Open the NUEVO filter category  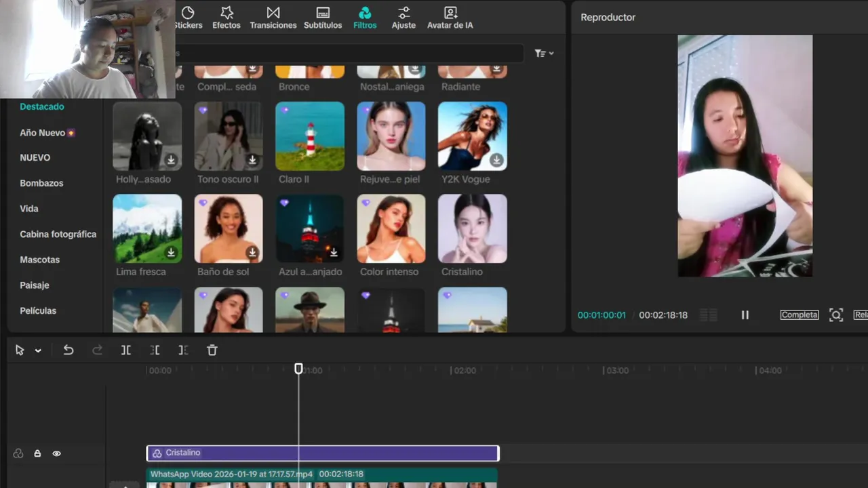coord(35,157)
